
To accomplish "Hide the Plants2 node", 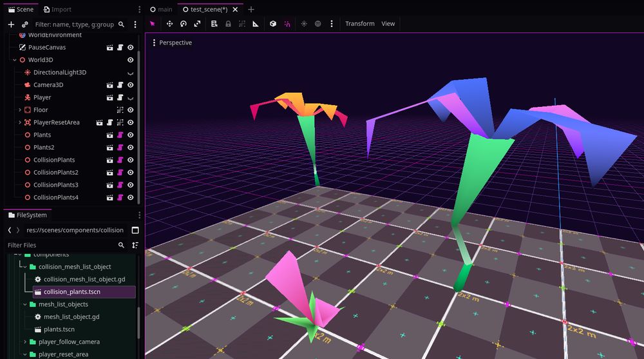I will (131, 148).
